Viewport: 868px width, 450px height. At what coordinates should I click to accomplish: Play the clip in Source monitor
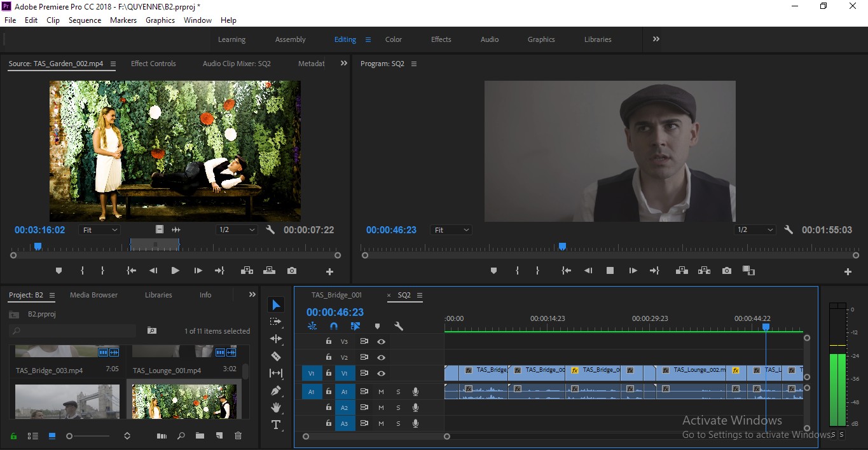click(x=176, y=271)
